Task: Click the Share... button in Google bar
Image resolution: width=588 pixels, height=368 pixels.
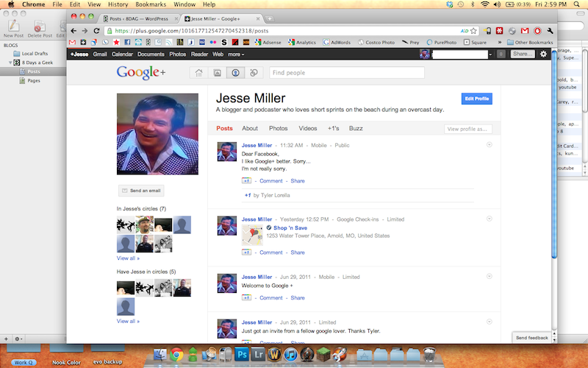Action: coord(523,54)
